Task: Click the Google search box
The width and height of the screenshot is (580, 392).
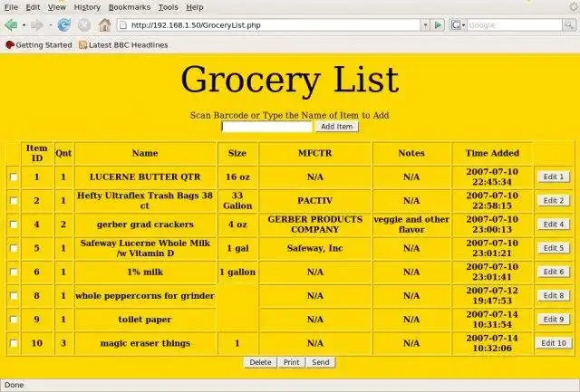Action: pos(514,25)
